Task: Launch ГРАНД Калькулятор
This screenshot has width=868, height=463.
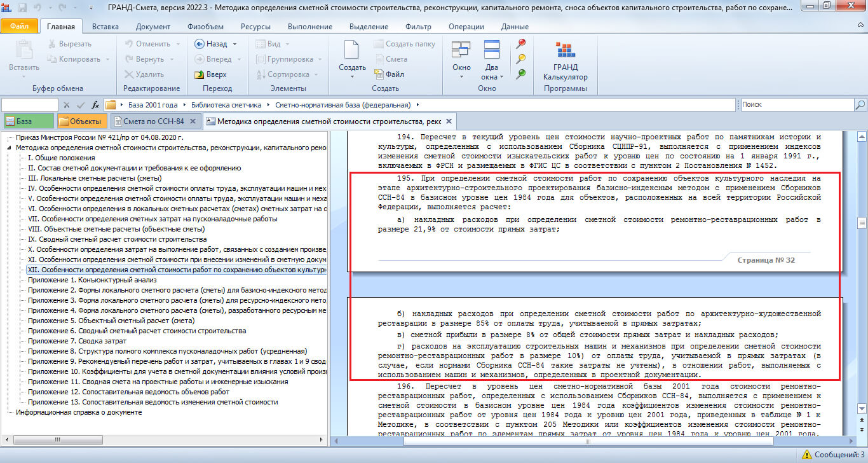Action: [565, 62]
